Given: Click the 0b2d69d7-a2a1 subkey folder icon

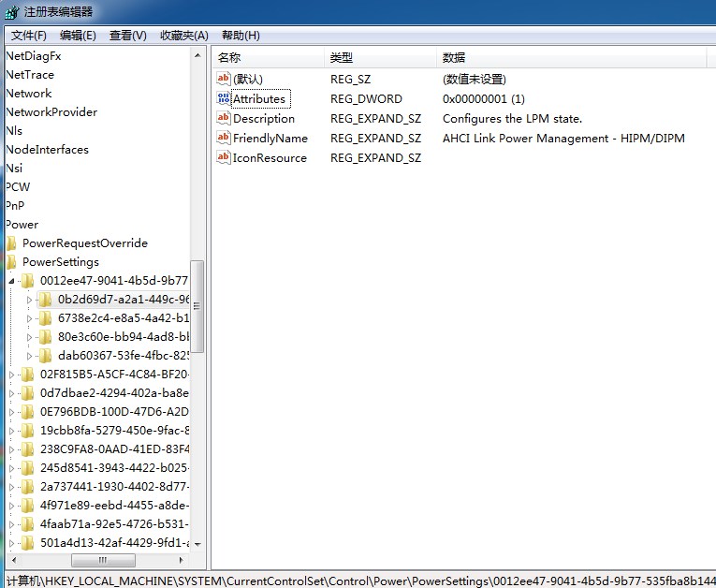Looking at the screenshot, I should pos(46,300).
